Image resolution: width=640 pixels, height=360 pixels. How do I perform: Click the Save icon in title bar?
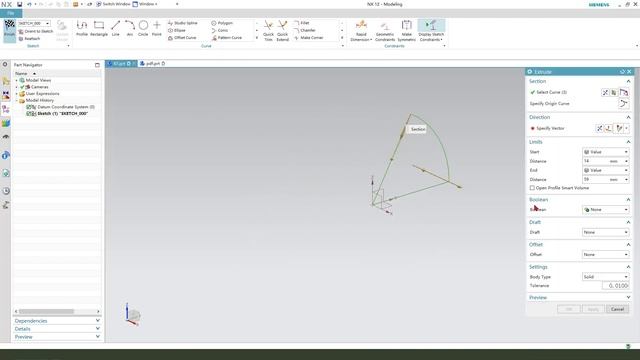click(x=19, y=4)
